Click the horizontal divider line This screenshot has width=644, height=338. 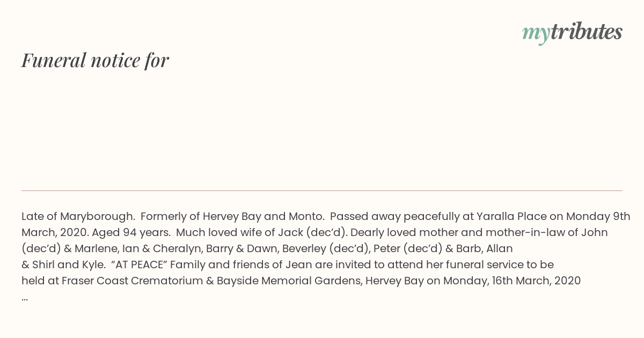[x=322, y=190]
